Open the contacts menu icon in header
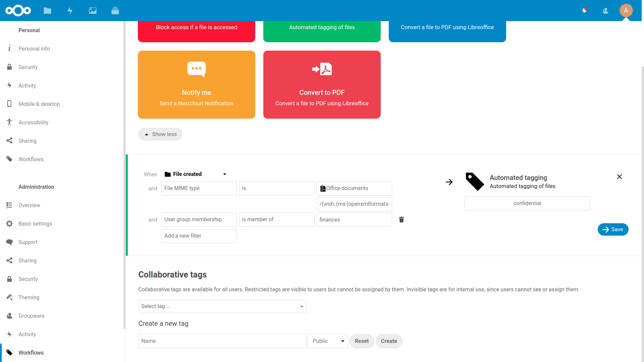Viewport: 644px width, 362px height. point(605,10)
